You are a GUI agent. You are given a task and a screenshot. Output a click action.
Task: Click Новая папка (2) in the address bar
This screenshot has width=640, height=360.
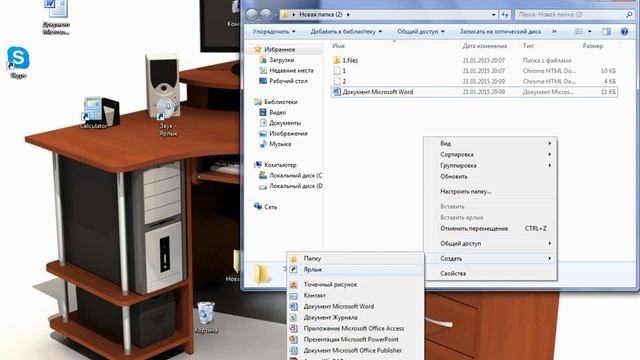(x=321, y=15)
